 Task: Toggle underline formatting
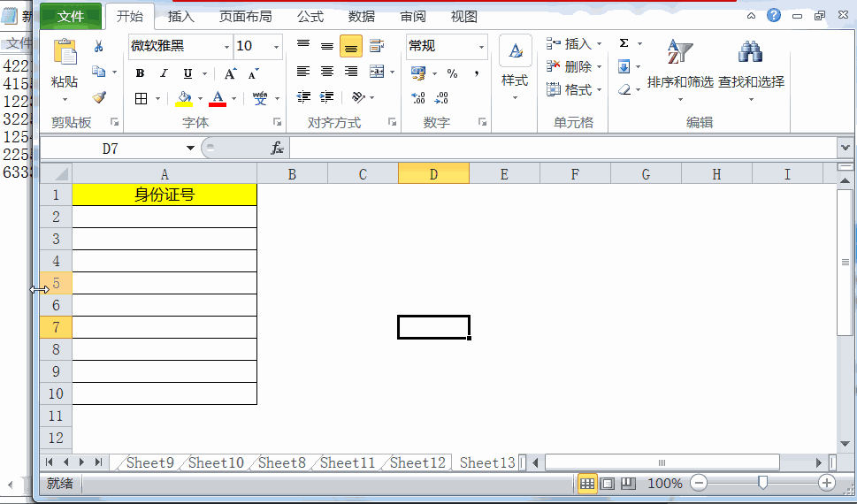click(188, 73)
